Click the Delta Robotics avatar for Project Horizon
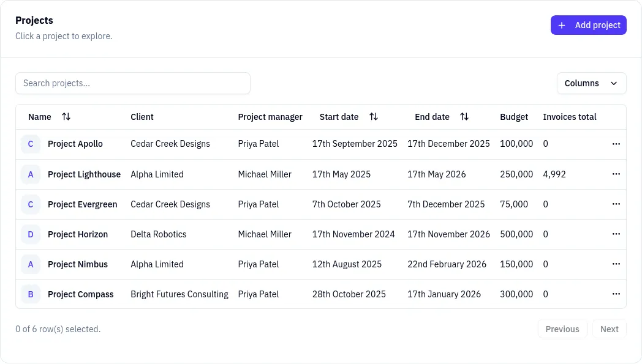642x364 pixels. click(x=30, y=234)
